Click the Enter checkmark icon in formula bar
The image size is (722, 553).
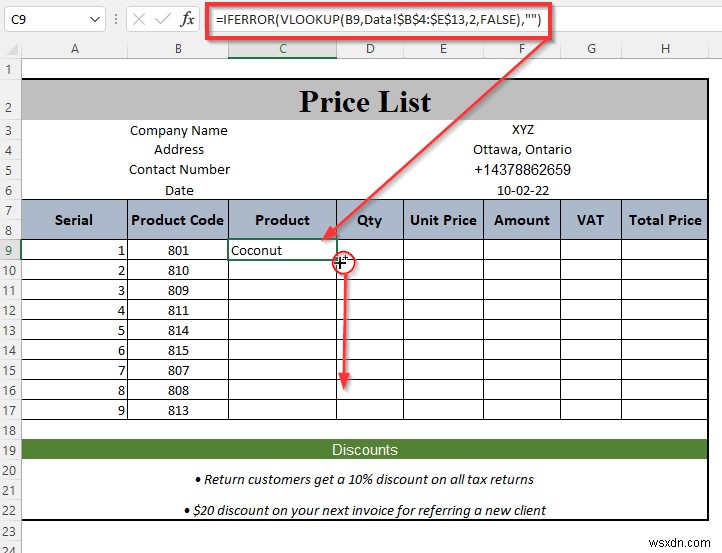(163, 19)
